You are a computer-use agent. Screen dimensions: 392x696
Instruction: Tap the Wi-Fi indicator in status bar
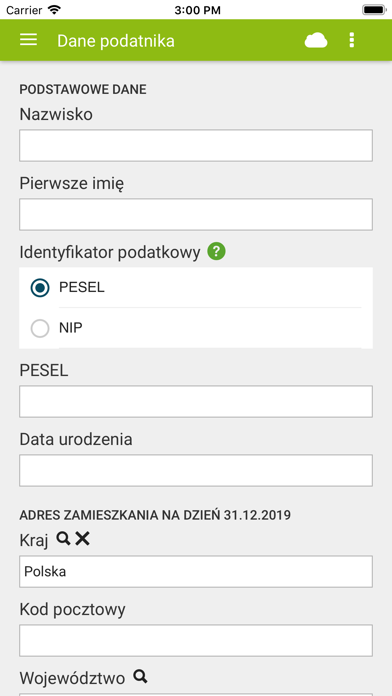(54, 10)
